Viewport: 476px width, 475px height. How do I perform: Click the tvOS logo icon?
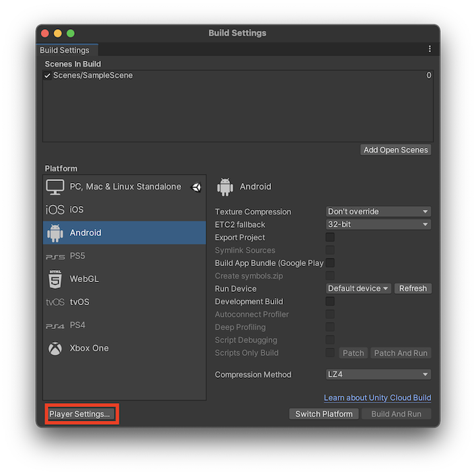pos(55,302)
